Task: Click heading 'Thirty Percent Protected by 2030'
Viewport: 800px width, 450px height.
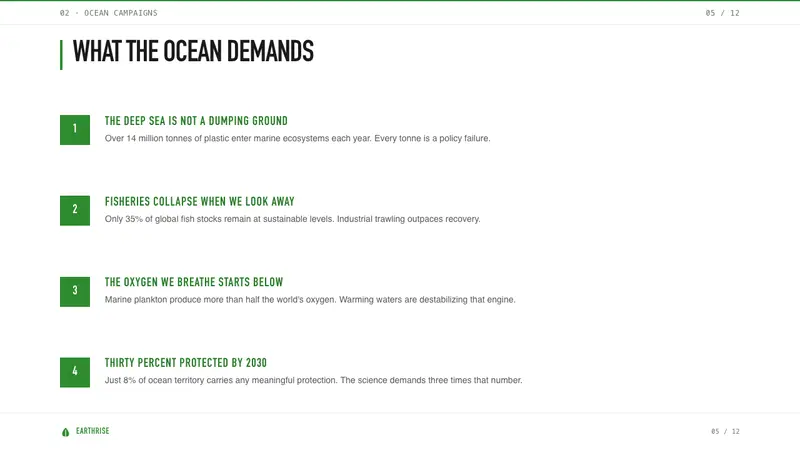Action: click(186, 363)
